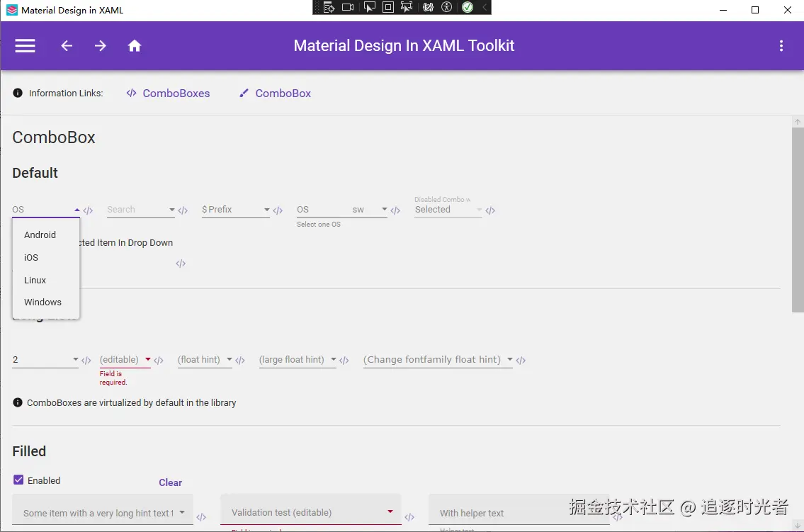View XAML code for Change fontfamily combo
The image size is (804, 532).
click(x=521, y=361)
